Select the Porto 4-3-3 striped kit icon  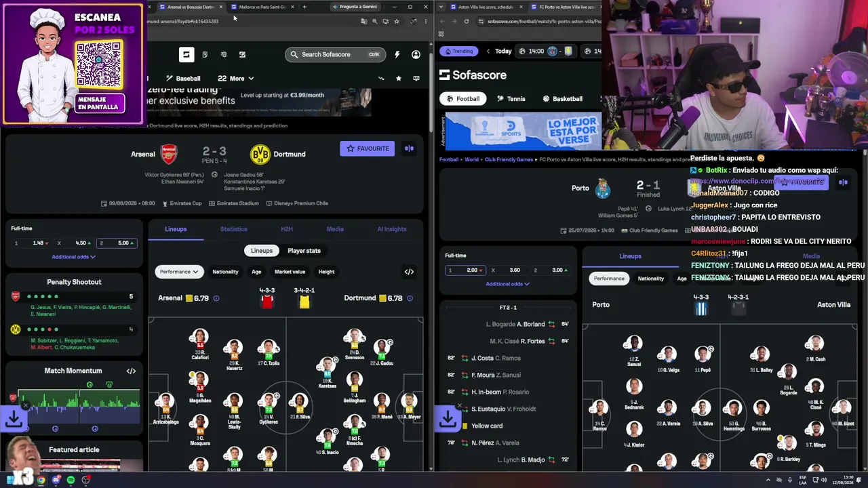[x=701, y=308]
